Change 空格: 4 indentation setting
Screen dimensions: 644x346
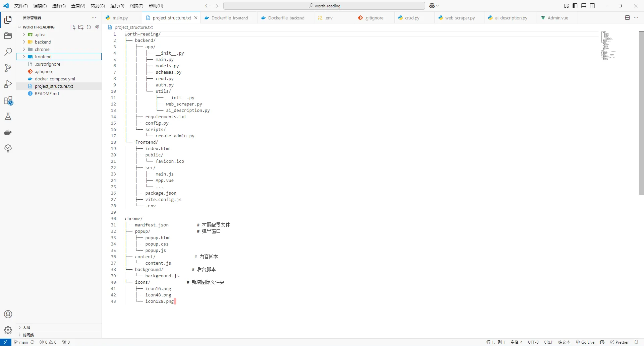point(516,342)
